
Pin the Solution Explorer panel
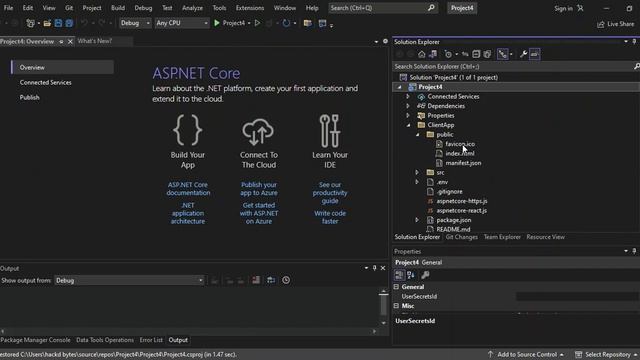(634, 42)
